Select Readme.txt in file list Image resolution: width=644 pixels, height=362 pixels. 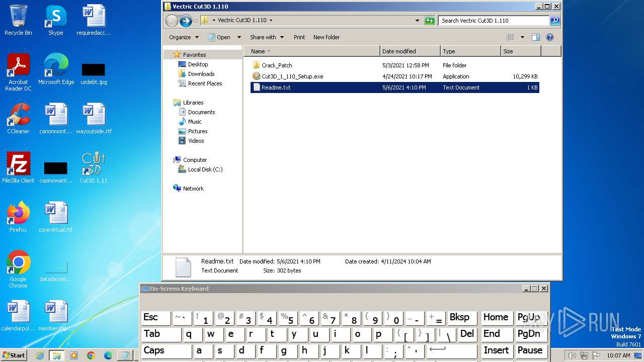(395, 87)
